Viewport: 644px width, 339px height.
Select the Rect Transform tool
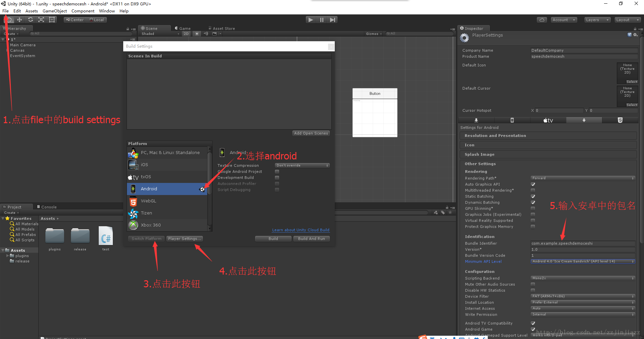point(52,20)
